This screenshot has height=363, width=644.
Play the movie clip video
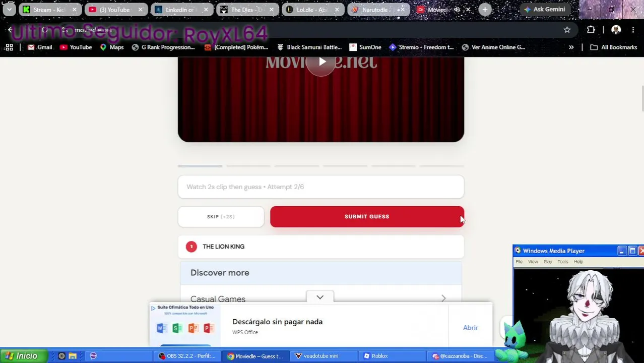pos(321,62)
